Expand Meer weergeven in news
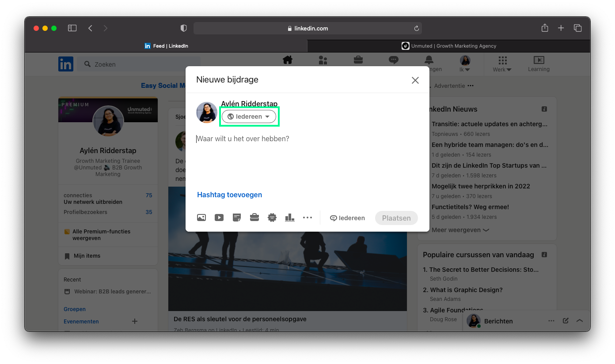This screenshot has height=364, width=615. [x=460, y=230]
